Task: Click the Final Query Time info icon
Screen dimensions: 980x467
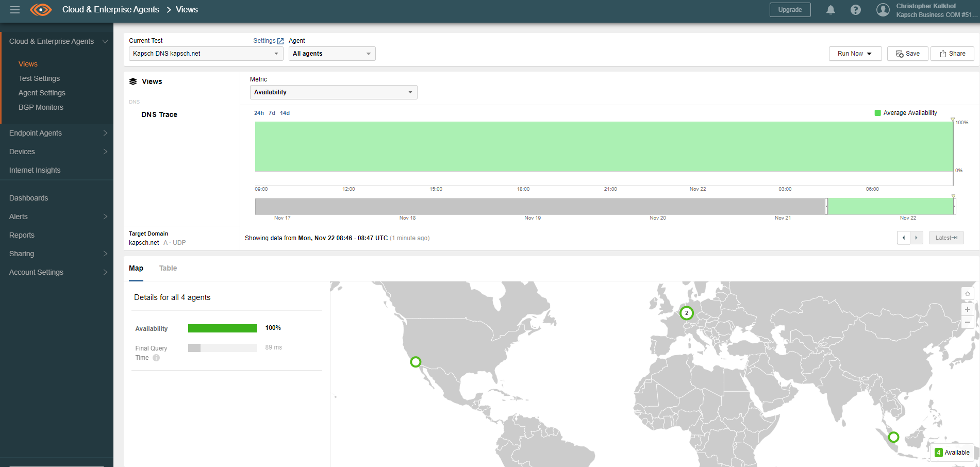Action: pos(156,358)
